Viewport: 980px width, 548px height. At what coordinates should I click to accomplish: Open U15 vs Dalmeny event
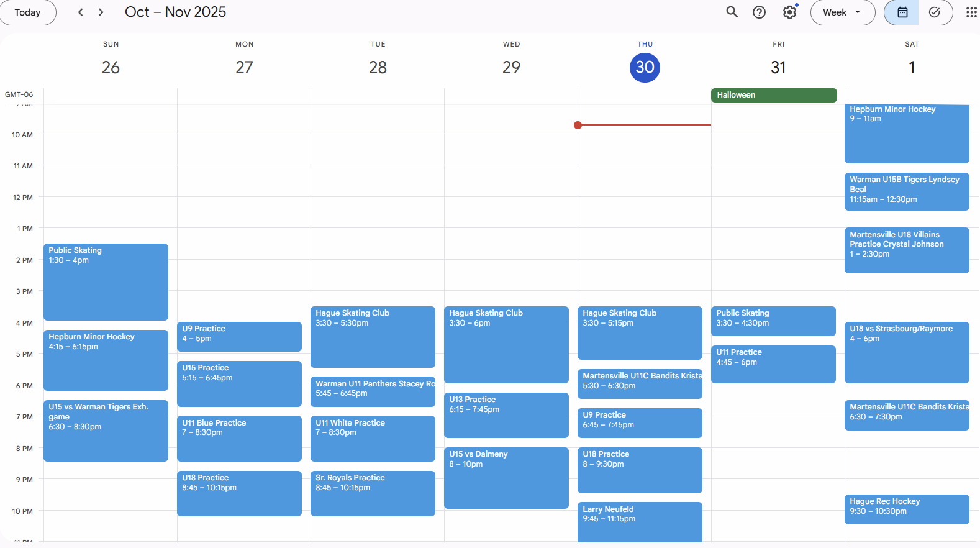[x=506, y=477]
